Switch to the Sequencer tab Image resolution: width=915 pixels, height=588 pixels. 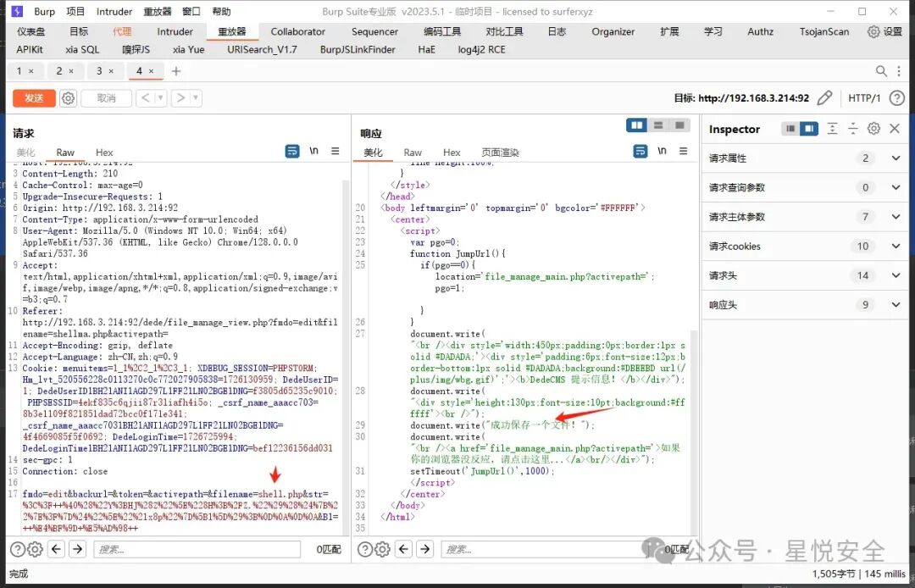[x=374, y=31]
